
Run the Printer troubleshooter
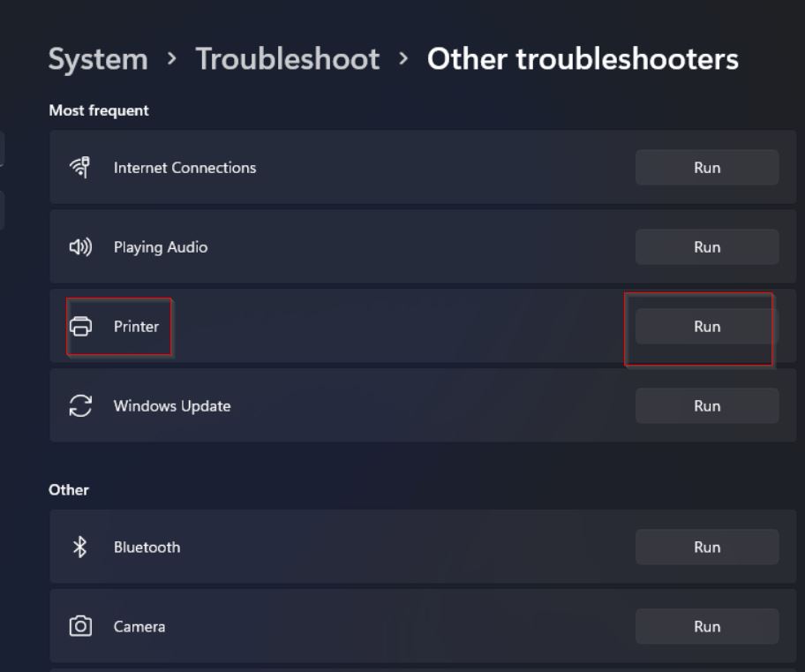pyautogui.click(x=706, y=327)
